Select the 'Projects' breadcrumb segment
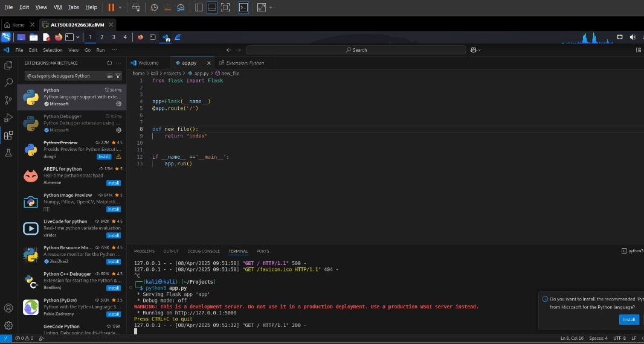 coord(172,74)
